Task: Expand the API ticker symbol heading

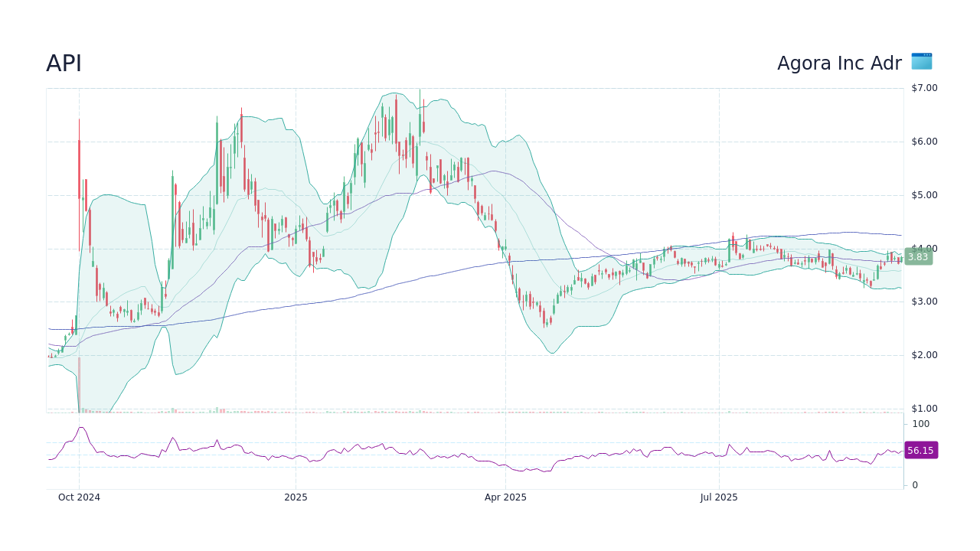Action: 65,63
